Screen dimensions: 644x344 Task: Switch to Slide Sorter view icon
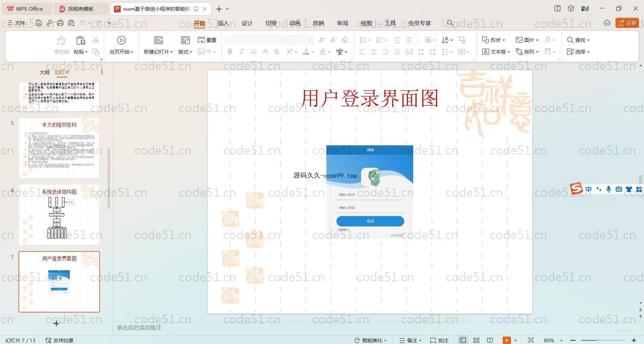(x=476, y=340)
